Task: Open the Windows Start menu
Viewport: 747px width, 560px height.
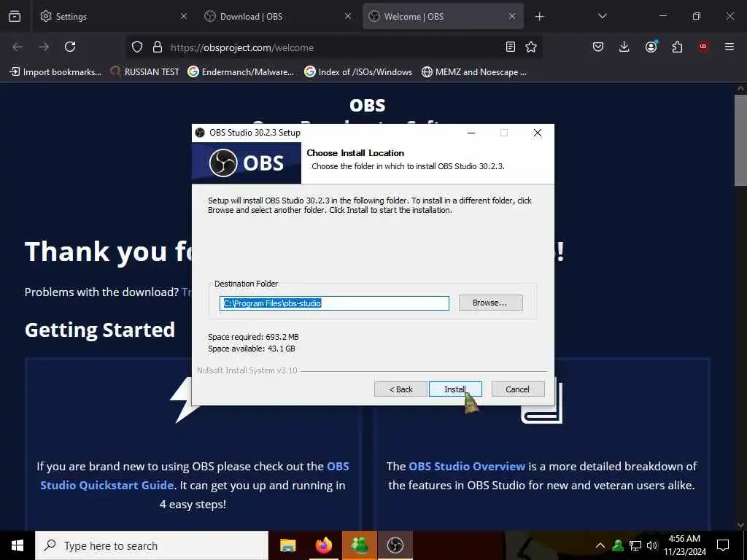Action: (18, 545)
